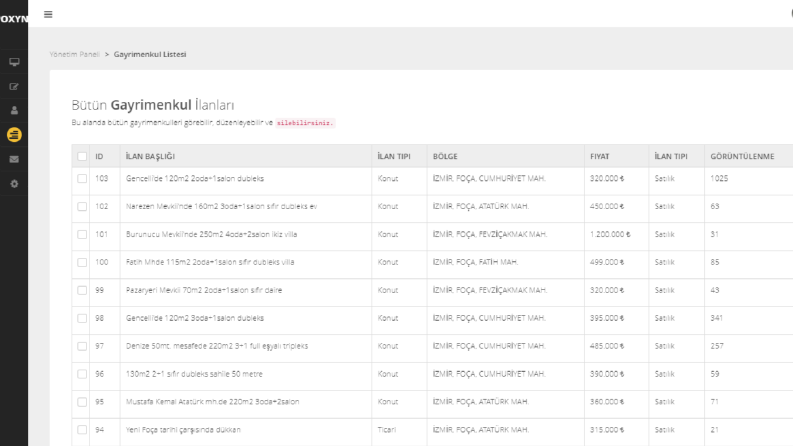The height and width of the screenshot is (446, 793).
Task: Open the settings gear icon in sidebar
Action: [x=14, y=184]
